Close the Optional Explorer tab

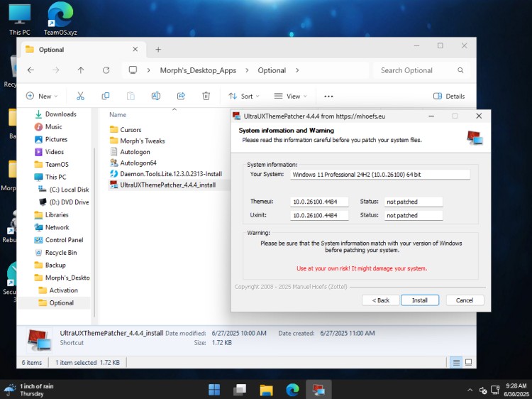pos(135,49)
